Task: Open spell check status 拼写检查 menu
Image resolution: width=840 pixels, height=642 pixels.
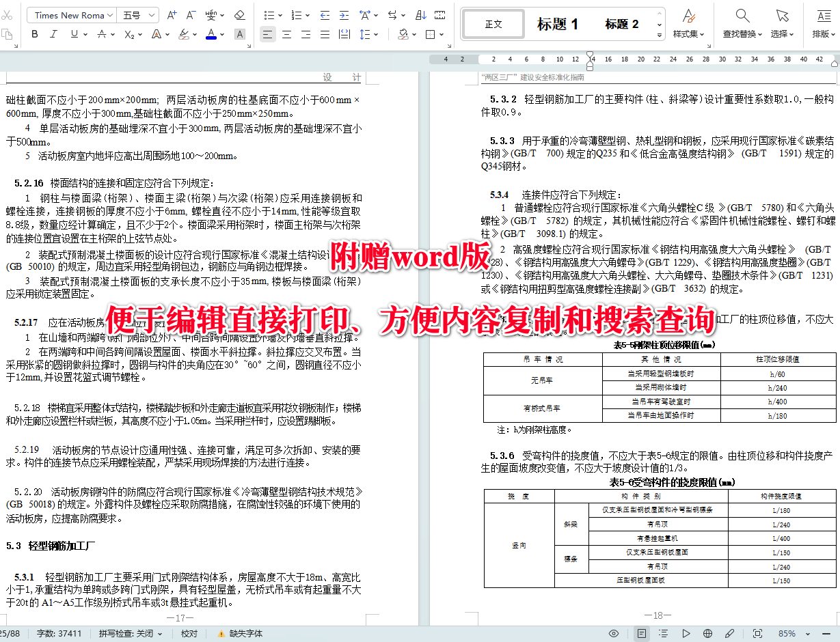Action: [131, 634]
